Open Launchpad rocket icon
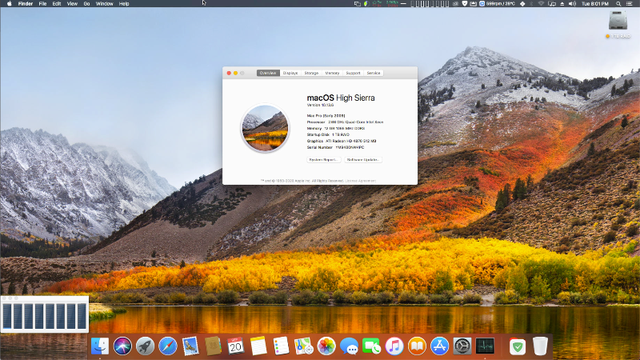This screenshot has height=360, width=640. [x=145, y=346]
